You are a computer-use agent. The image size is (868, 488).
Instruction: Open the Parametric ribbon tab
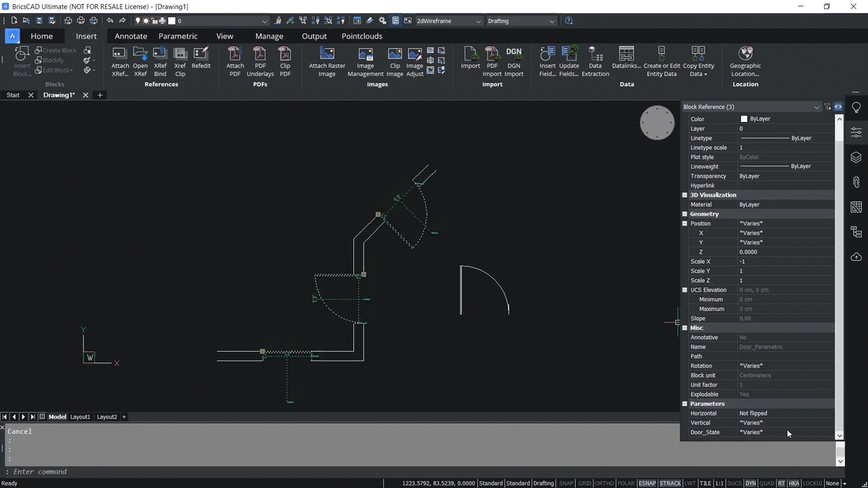pyautogui.click(x=178, y=36)
